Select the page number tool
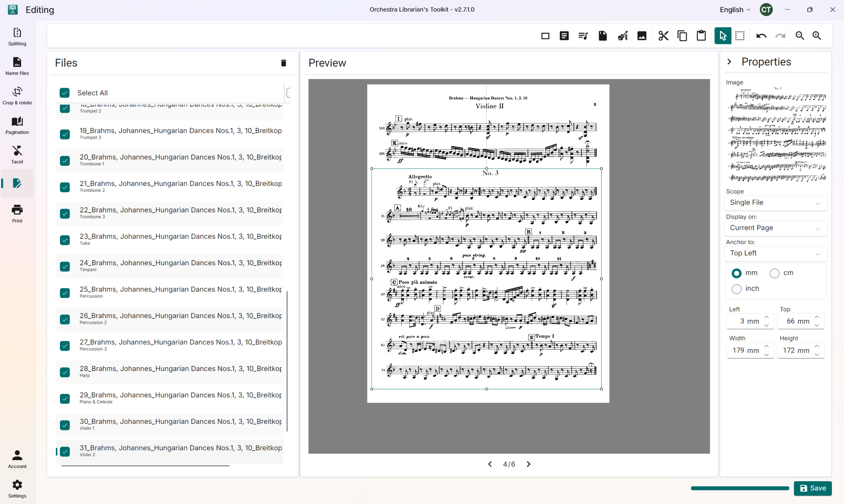Screen dimensions: 844x504 click(x=603, y=36)
